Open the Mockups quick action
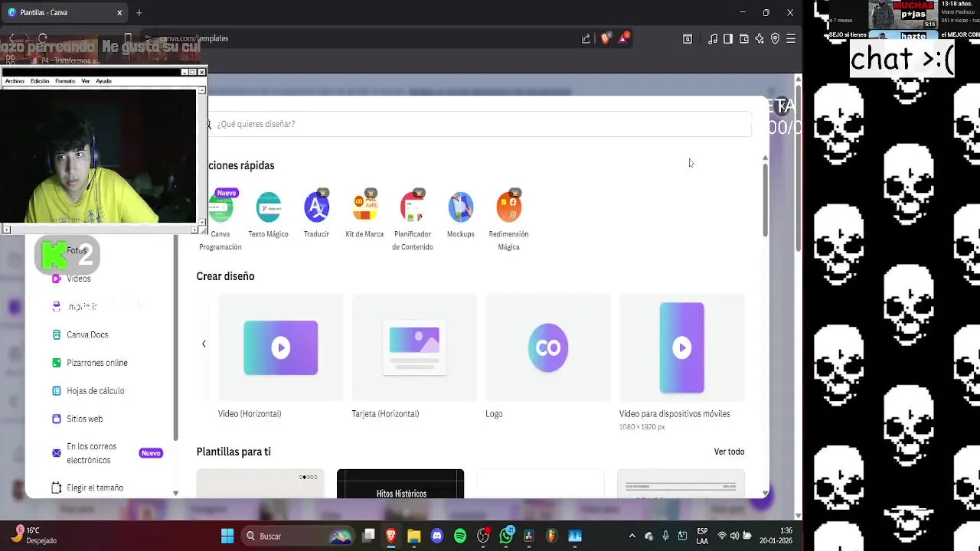 point(461,207)
